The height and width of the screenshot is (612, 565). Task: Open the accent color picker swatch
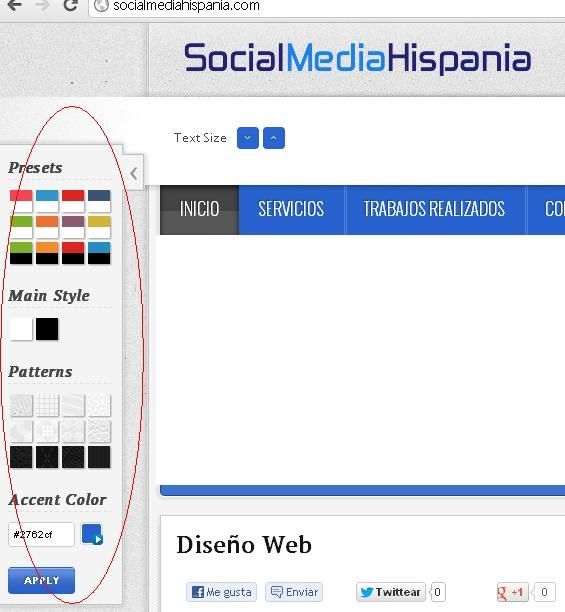coord(92,534)
